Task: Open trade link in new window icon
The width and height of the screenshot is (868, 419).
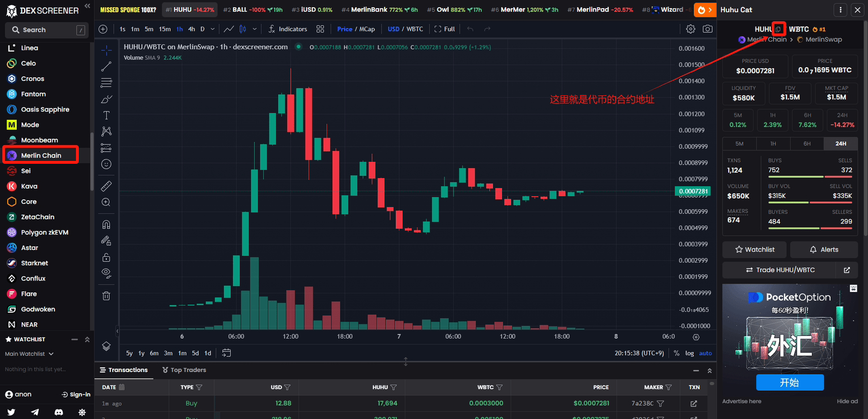Action: [847, 270]
